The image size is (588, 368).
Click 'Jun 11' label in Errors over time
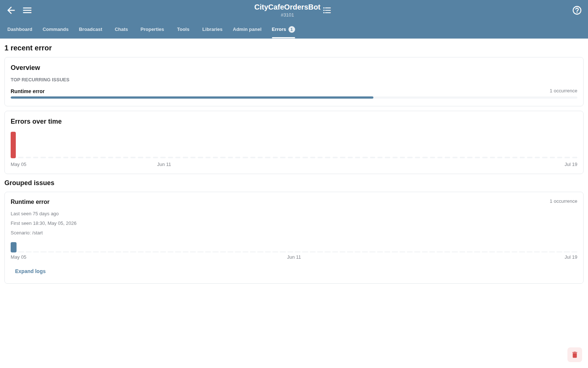[164, 164]
